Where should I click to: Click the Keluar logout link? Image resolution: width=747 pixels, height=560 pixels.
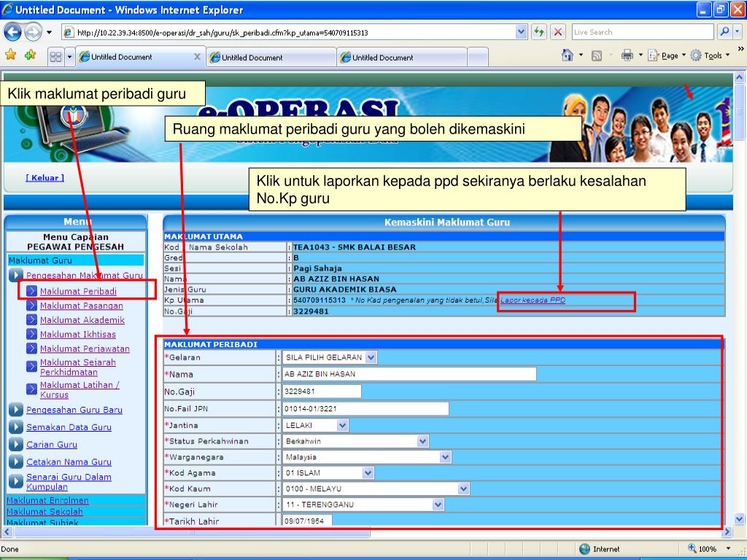pos(44,178)
